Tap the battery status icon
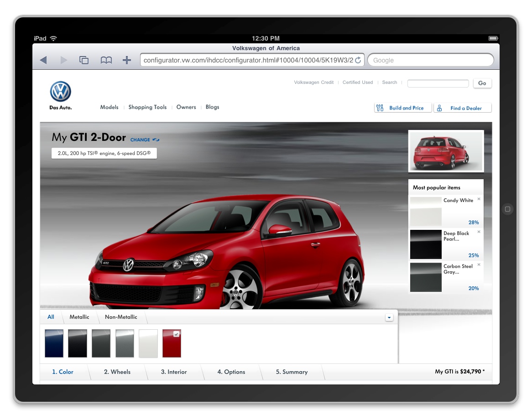 click(x=493, y=38)
